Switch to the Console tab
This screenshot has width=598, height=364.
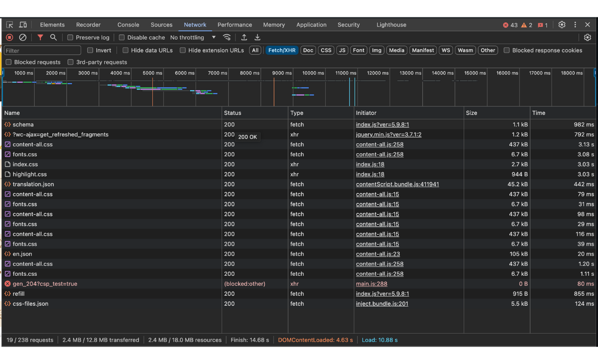click(128, 25)
